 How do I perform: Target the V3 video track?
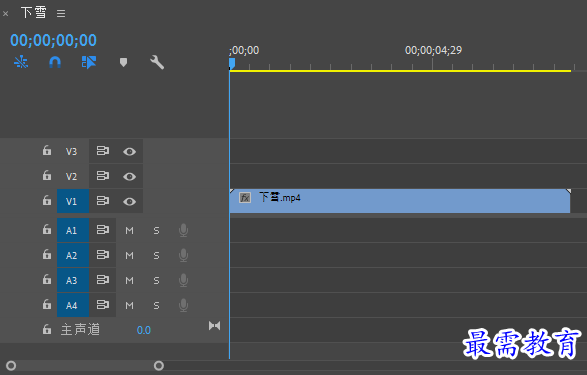pos(72,151)
